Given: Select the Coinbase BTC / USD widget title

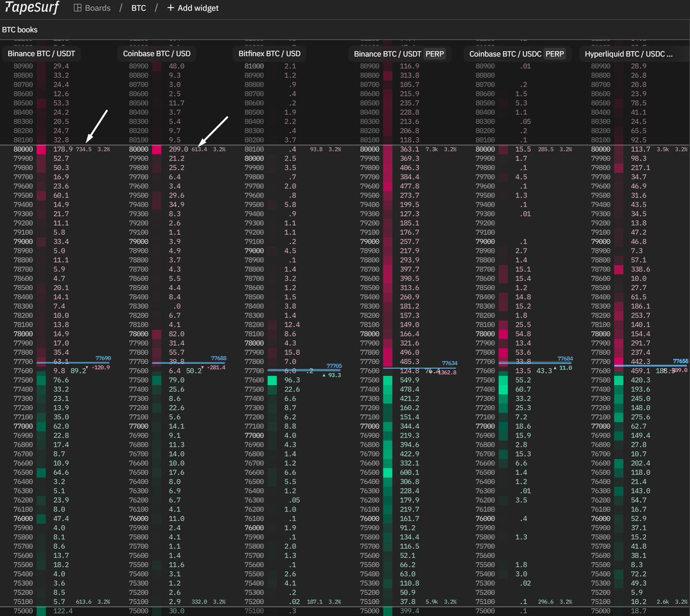Looking at the screenshot, I should [156, 53].
